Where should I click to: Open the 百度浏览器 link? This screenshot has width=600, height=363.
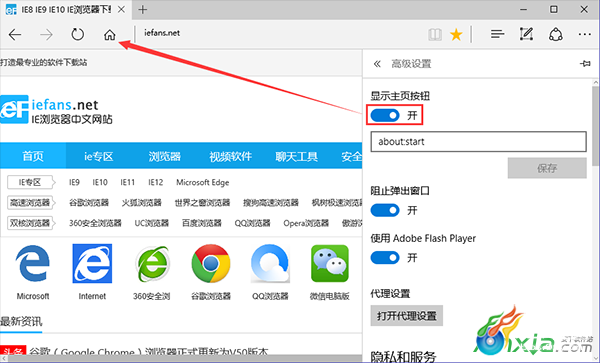pyautogui.click(x=202, y=223)
